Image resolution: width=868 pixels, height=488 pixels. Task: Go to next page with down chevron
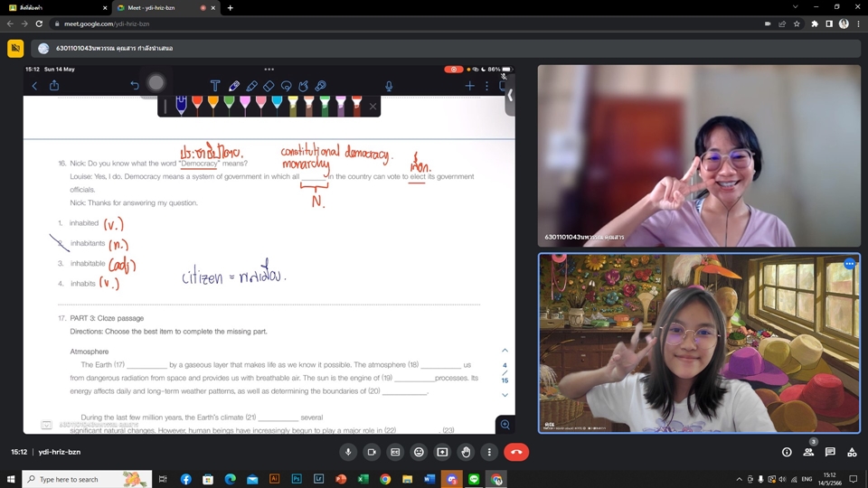click(x=505, y=395)
